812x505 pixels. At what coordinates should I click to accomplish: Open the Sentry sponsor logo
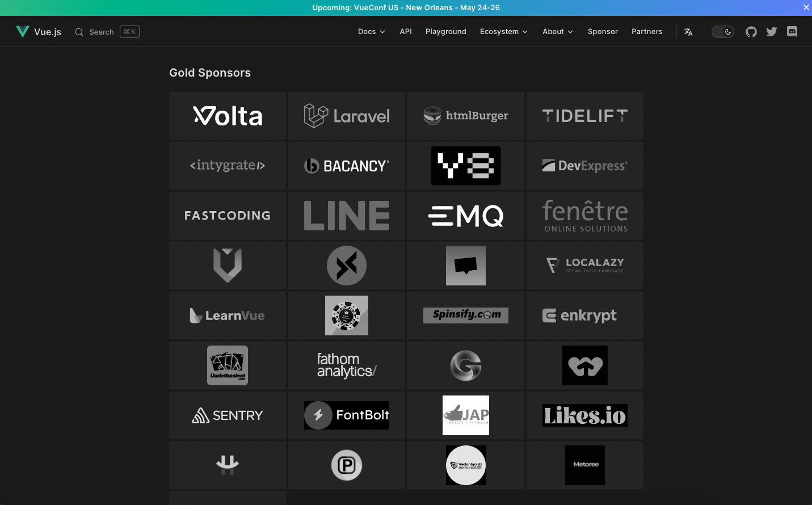[228, 415]
